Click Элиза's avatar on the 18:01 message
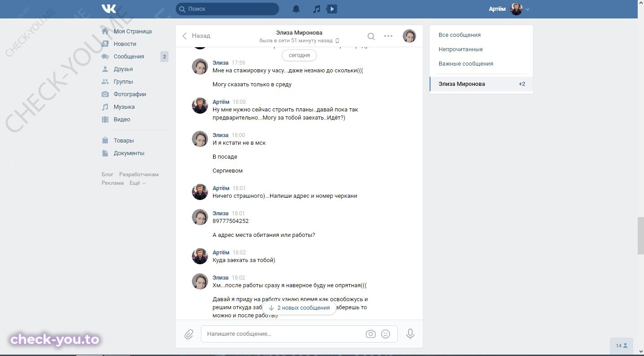Image resolution: width=644 pixels, height=356 pixels. coord(200,217)
